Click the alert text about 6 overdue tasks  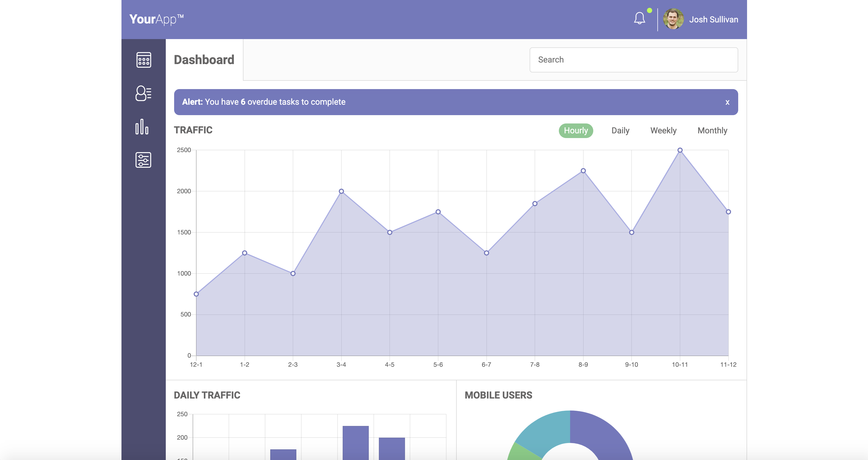(x=264, y=102)
